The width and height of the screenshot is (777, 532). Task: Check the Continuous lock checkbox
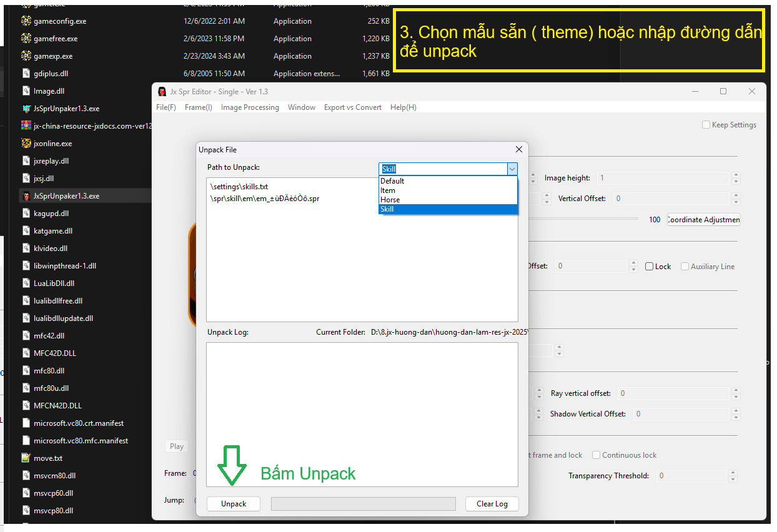click(596, 455)
